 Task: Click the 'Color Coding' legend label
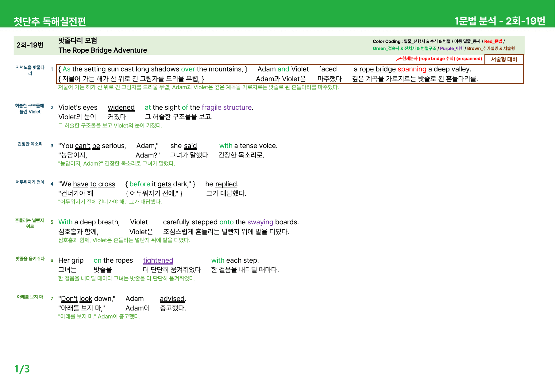[x=387, y=41]
